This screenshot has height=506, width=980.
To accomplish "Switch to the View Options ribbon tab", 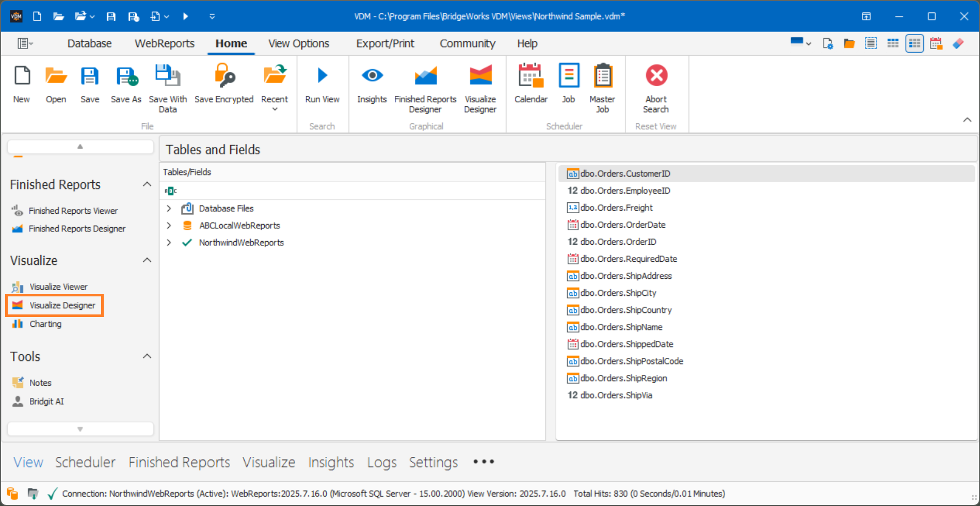I will [298, 43].
